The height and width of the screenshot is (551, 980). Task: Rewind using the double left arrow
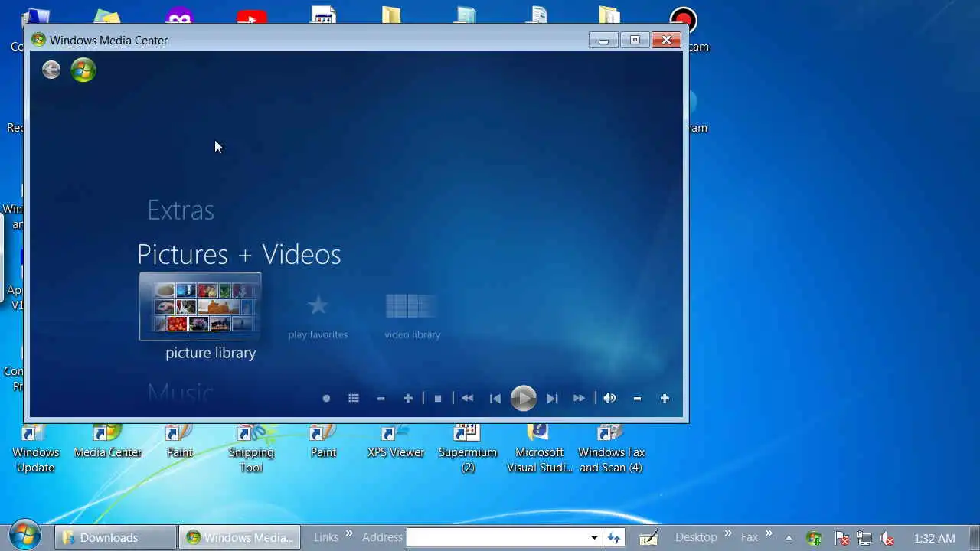467,398
